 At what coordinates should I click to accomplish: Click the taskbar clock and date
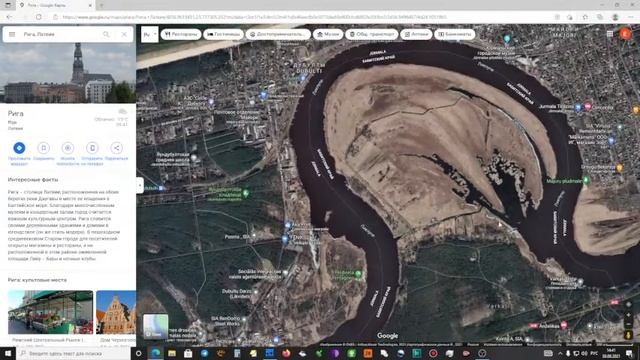611,353
